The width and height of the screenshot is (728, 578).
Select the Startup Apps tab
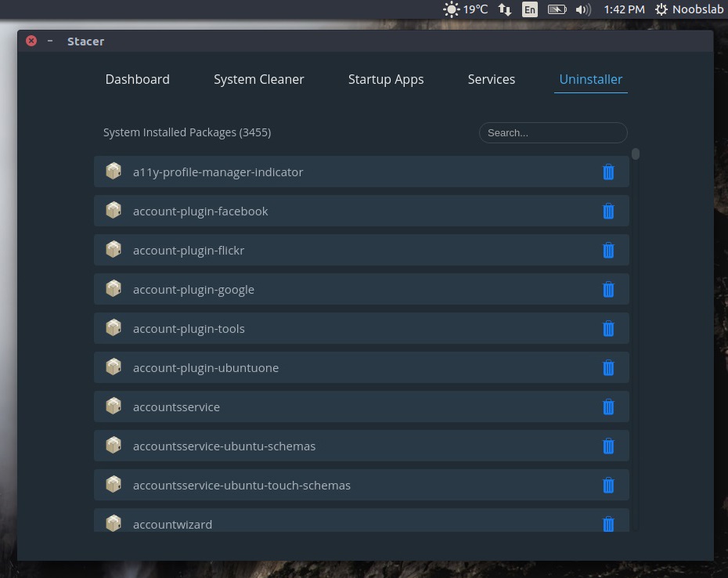[386, 79]
